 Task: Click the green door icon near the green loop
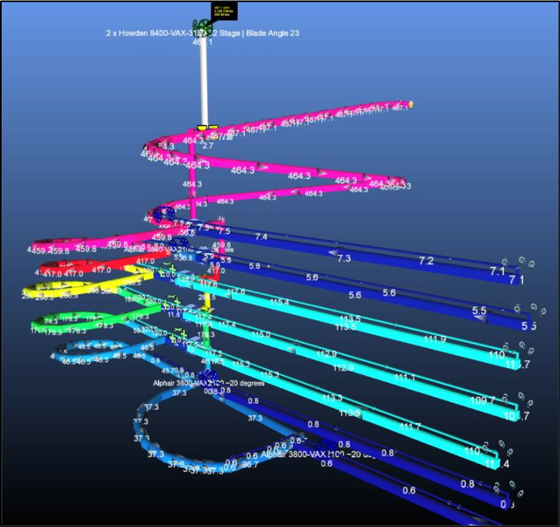[172, 303]
